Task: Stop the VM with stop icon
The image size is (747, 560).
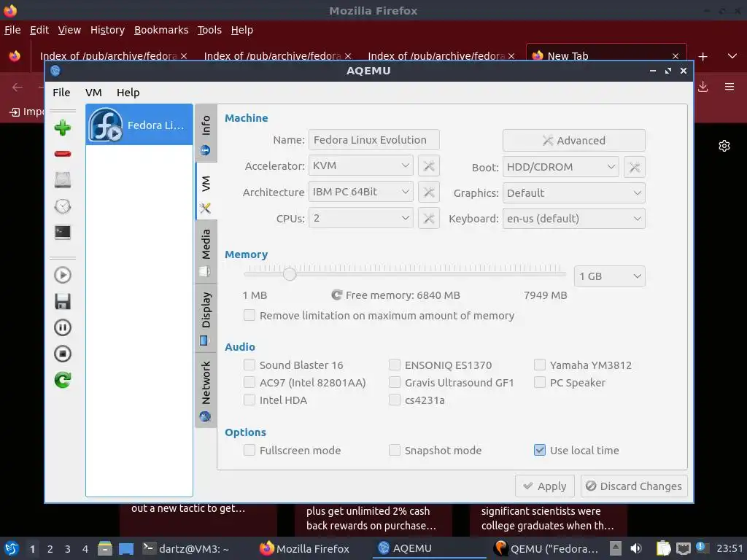Action: pos(63,354)
